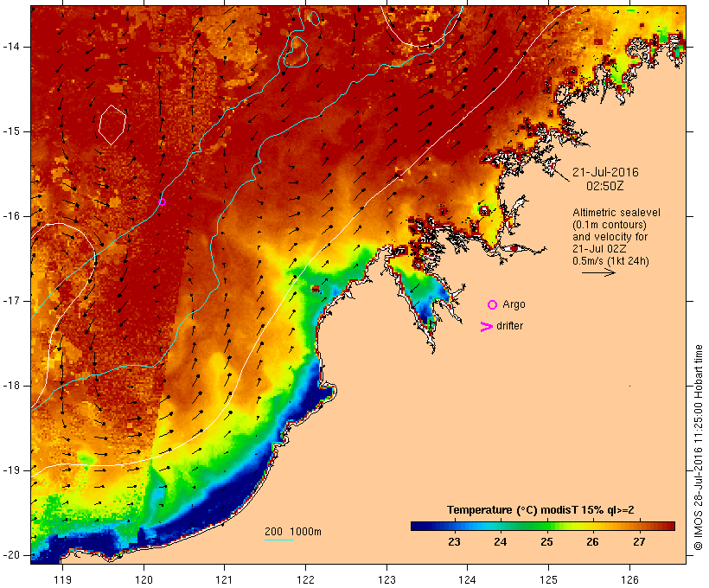Viewport: 709px width, 588px height.
Task: Click the colorbar tick label '26'
Action: pyautogui.click(x=593, y=542)
